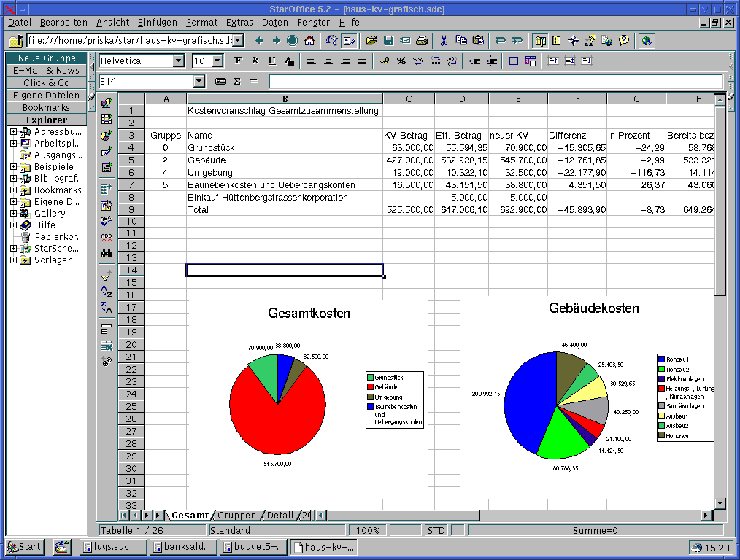This screenshot has height=560, width=740.
Task: Click the Cut scissors icon
Action: point(444,41)
